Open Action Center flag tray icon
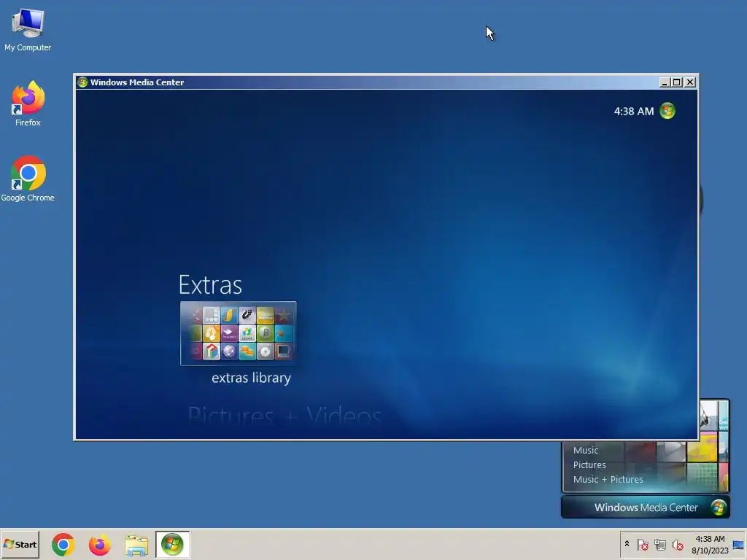 (642, 544)
